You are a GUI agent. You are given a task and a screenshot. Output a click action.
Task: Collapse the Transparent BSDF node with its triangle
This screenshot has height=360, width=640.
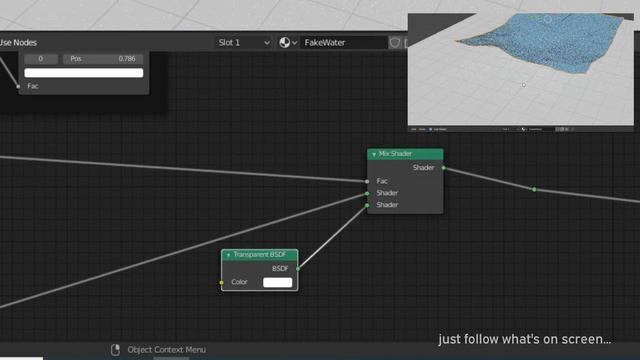pos(229,255)
